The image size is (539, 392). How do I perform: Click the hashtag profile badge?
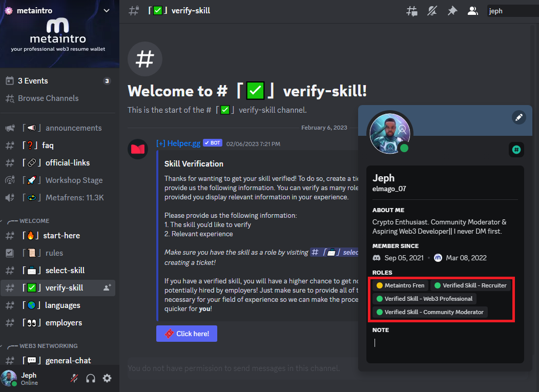pos(516,150)
